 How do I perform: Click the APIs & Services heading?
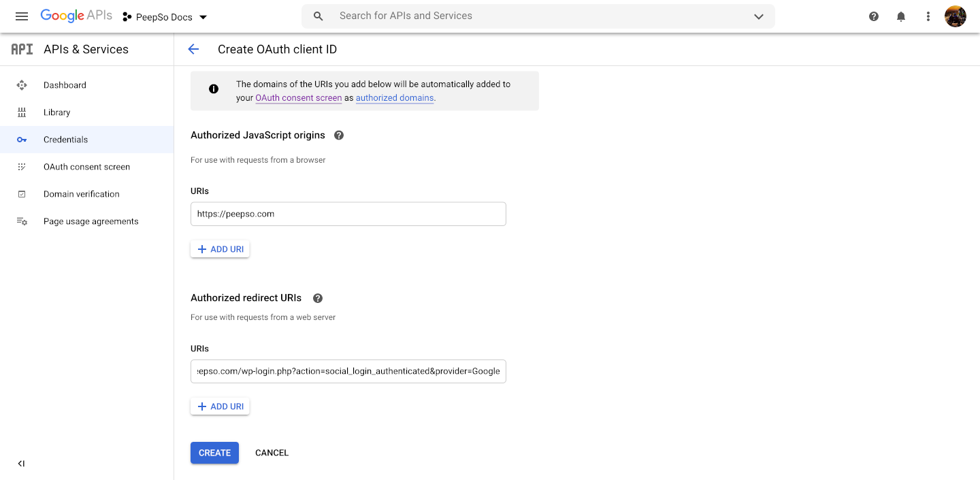click(x=86, y=49)
